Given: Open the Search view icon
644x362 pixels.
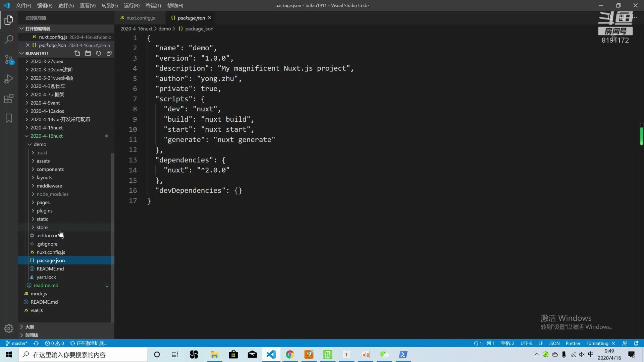Looking at the screenshot, I should coord(9,40).
